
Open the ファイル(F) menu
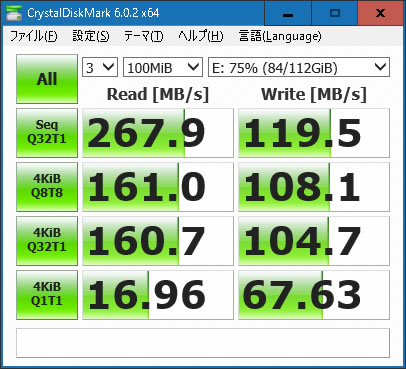34,36
